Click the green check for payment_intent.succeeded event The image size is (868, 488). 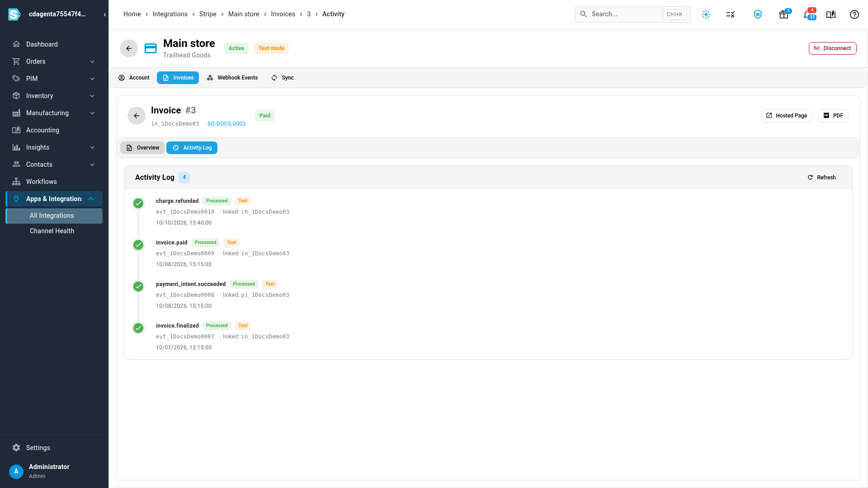138,286
